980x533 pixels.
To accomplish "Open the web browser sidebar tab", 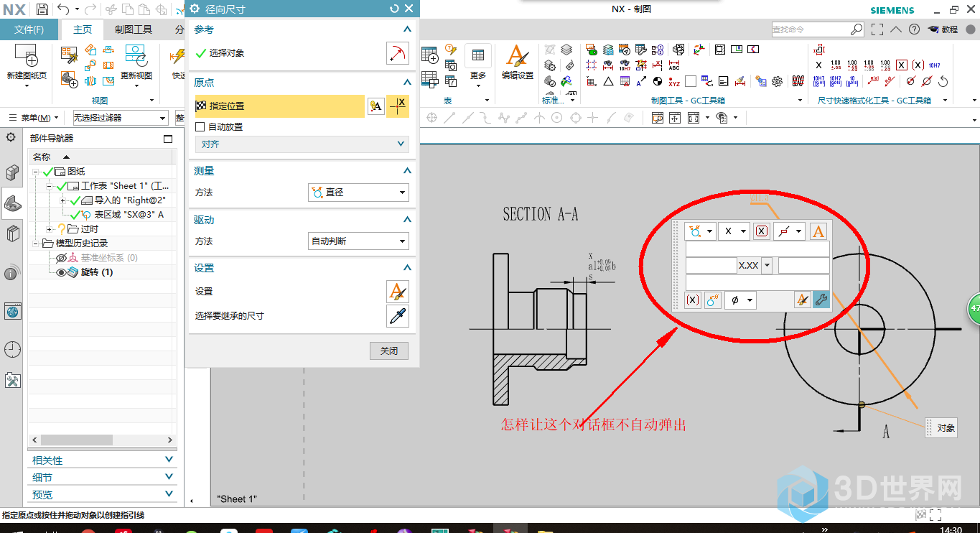I will click(12, 311).
